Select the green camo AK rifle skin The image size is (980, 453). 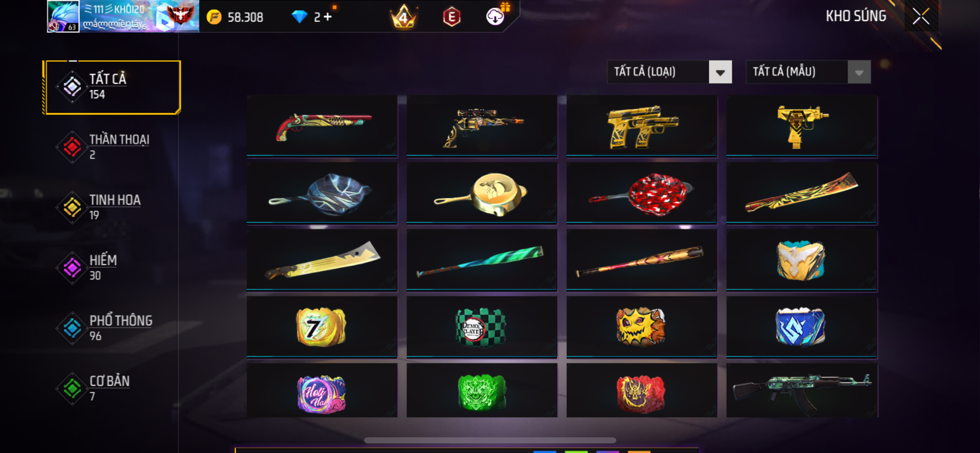tap(802, 391)
